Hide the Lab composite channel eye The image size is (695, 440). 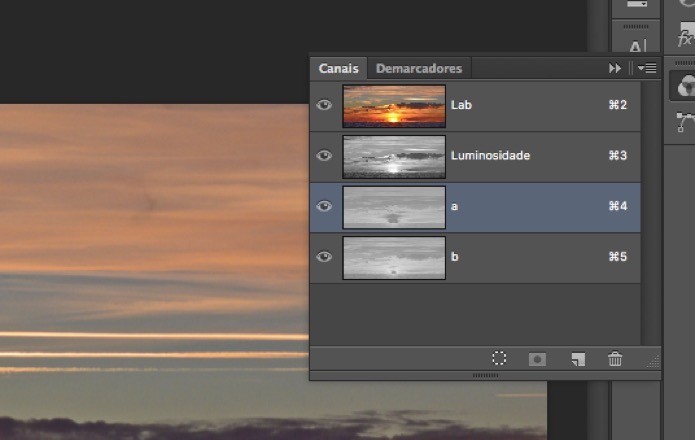324,105
